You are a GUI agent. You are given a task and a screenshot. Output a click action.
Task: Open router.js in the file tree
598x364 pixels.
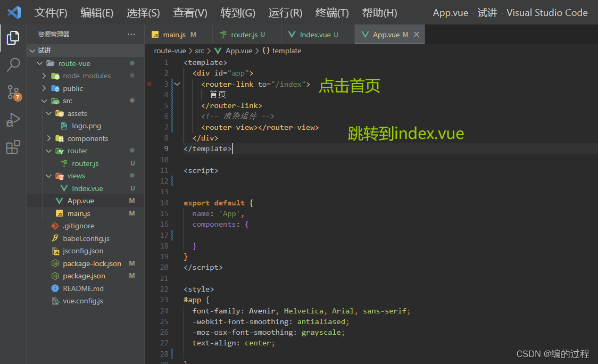click(86, 163)
